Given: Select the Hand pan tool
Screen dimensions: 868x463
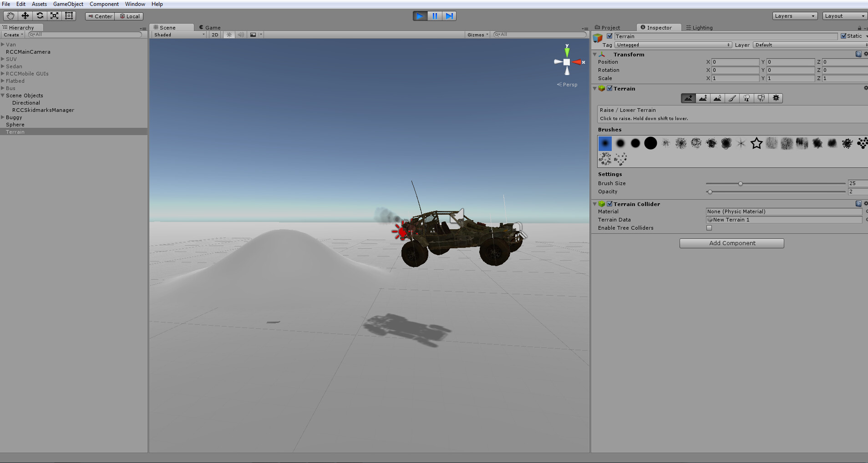Looking at the screenshot, I should click(10, 15).
